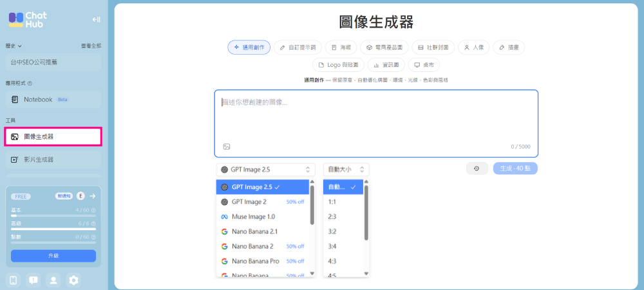Expand the 歷史 history dropdown
The height and width of the screenshot is (290, 644).
coord(14,46)
